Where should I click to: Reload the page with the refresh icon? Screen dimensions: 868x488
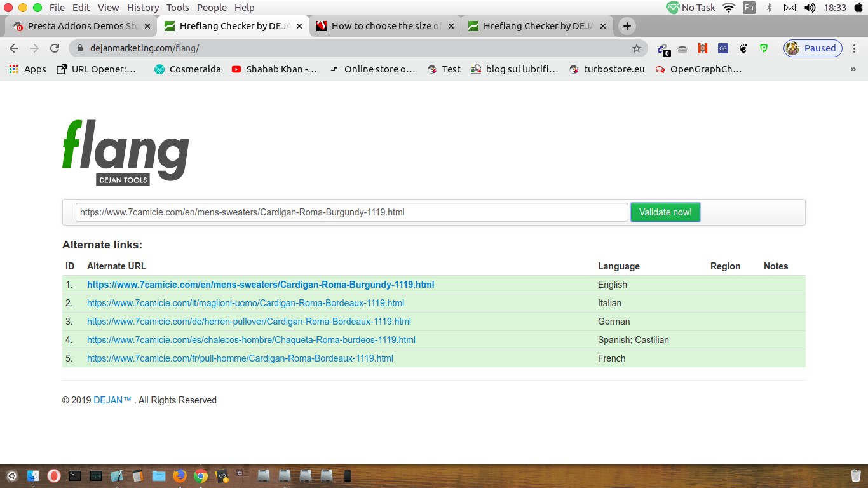[x=55, y=48]
